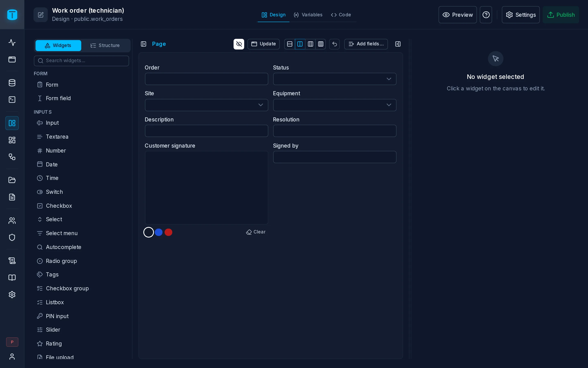Collapse the right properties panel icon
This screenshot has width=588, height=368.
pyautogui.click(x=398, y=44)
